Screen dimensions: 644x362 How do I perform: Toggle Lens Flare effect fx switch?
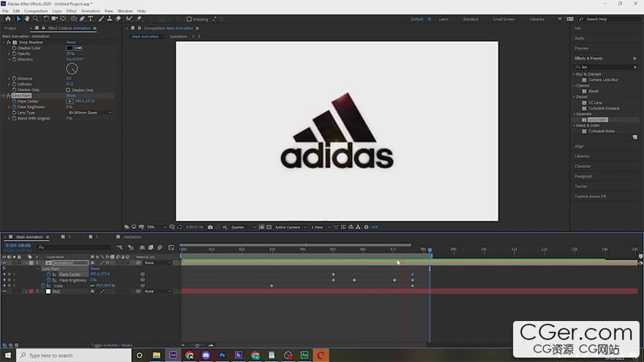pos(9,96)
